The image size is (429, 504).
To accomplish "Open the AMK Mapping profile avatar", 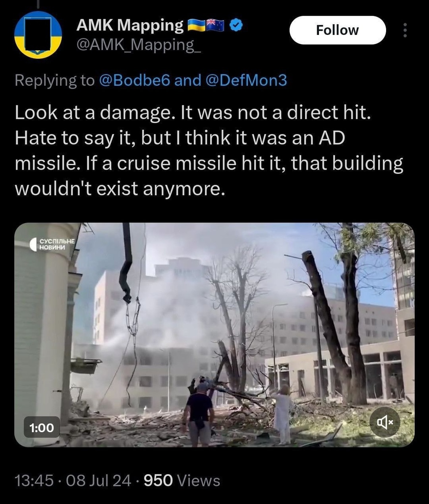I will tap(38, 35).
